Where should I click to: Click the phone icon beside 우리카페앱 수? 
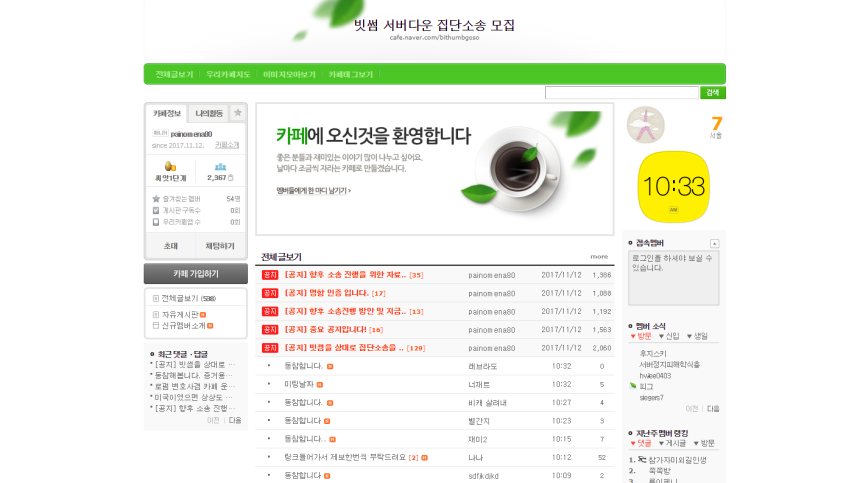click(x=156, y=222)
